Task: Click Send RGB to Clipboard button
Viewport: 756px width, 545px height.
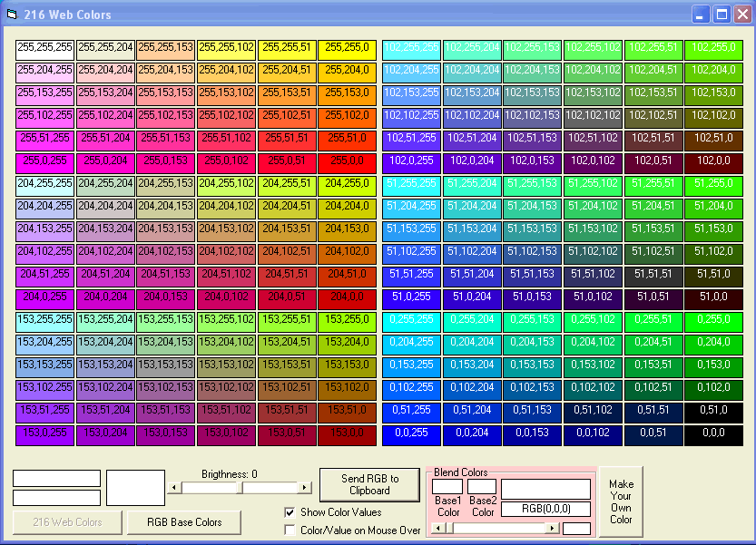Action: coord(369,485)
